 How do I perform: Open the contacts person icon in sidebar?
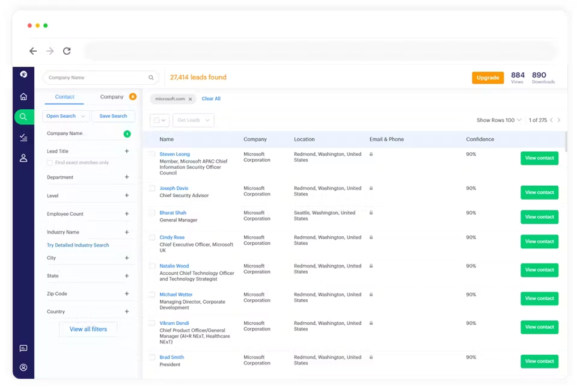[23, 158]
